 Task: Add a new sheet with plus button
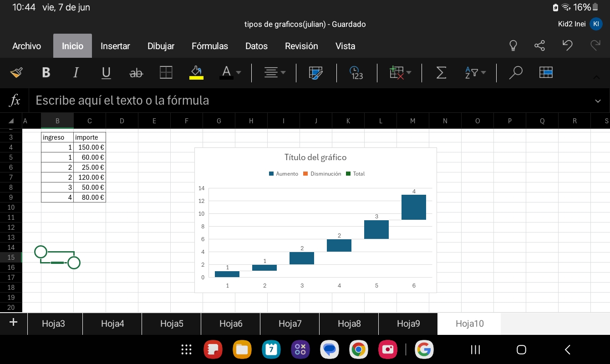coord(13,323)
